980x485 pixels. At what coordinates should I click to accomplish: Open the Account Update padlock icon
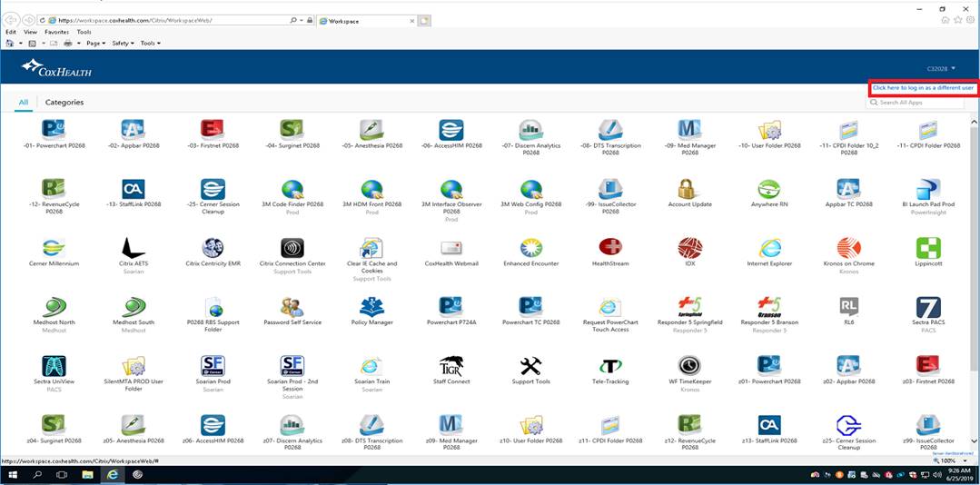pyautogui.click(x=689, y=188)
